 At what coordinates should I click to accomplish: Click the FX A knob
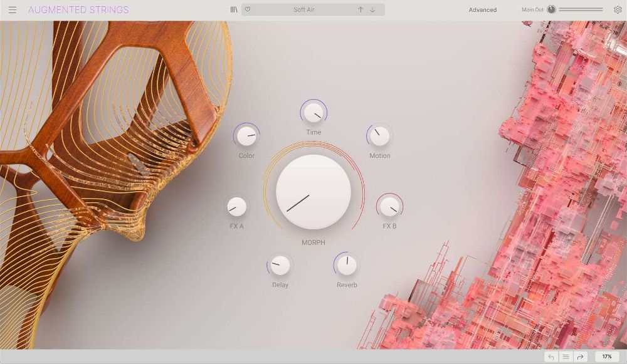[x=236, y=206]
